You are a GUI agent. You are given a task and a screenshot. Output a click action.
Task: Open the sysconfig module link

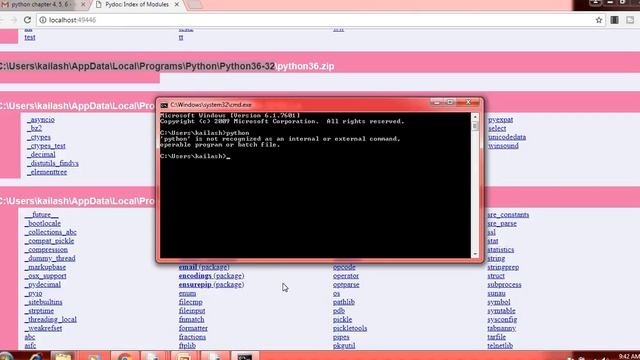coord(502,320)
